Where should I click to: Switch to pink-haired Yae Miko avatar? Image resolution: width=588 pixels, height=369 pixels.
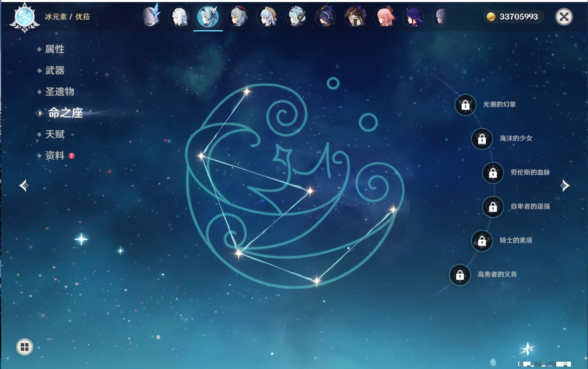click(x=385, y=17)
